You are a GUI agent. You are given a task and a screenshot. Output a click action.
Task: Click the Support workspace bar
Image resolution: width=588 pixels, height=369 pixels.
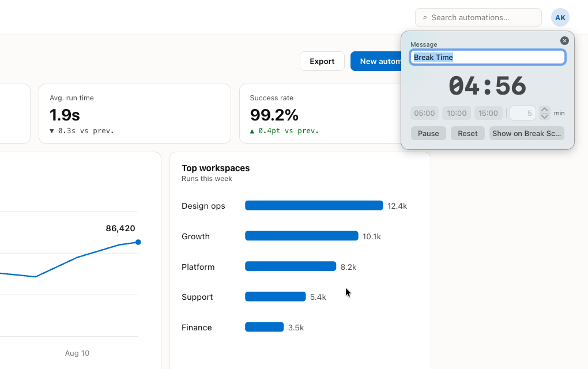(x=275, y=296)
